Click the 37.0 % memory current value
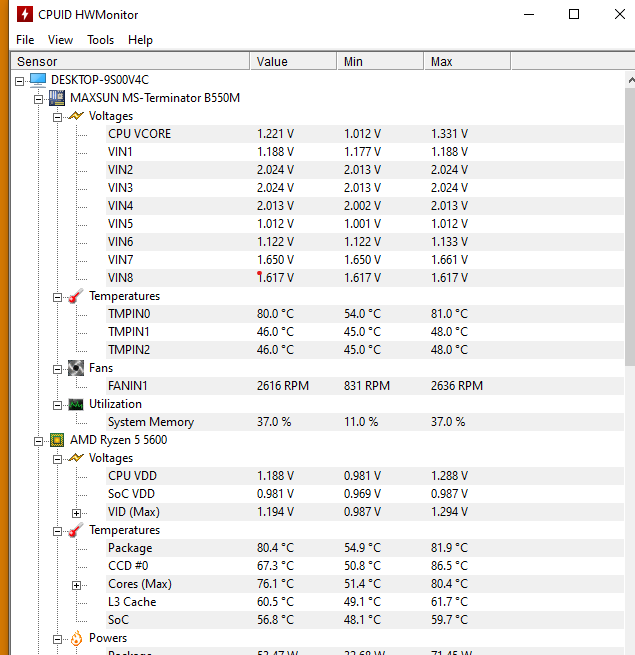The image size is (635, 655). pos(274,422)
